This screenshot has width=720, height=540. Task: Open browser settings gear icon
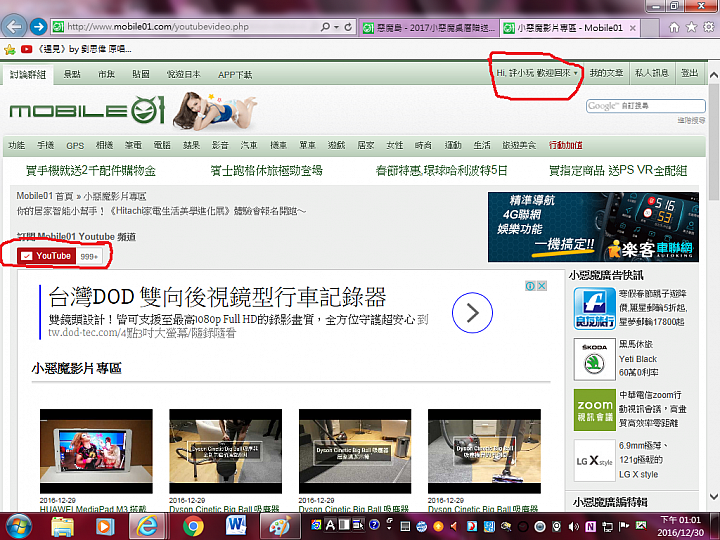pos(709,28)
